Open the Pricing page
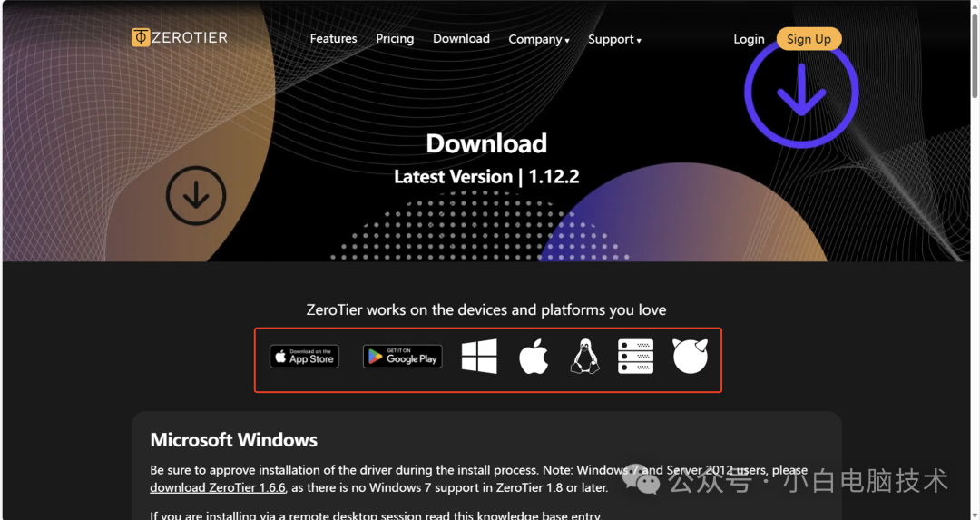Viewport: 980px width, 520px height. [x=395, y=39]
